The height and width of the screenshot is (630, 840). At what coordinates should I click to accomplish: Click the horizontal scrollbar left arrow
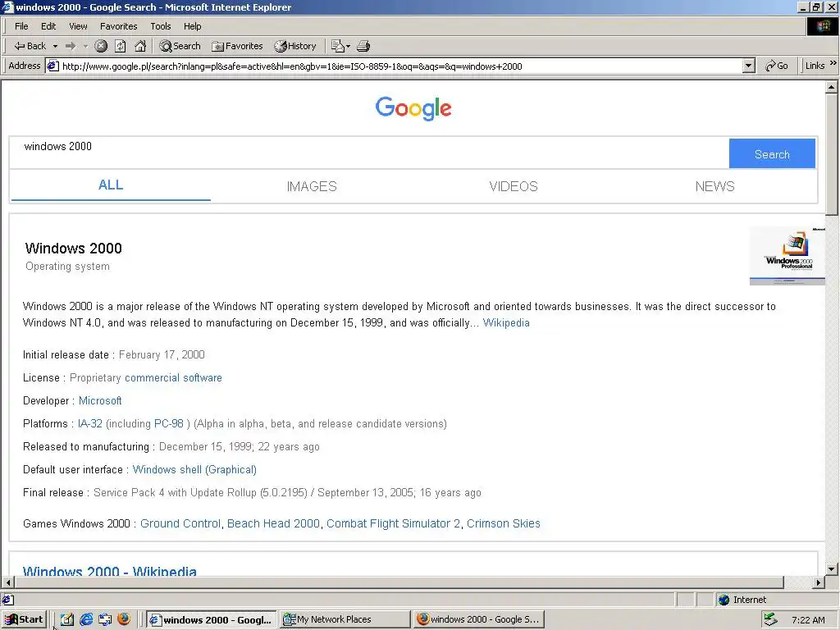(x=8, y=582)
